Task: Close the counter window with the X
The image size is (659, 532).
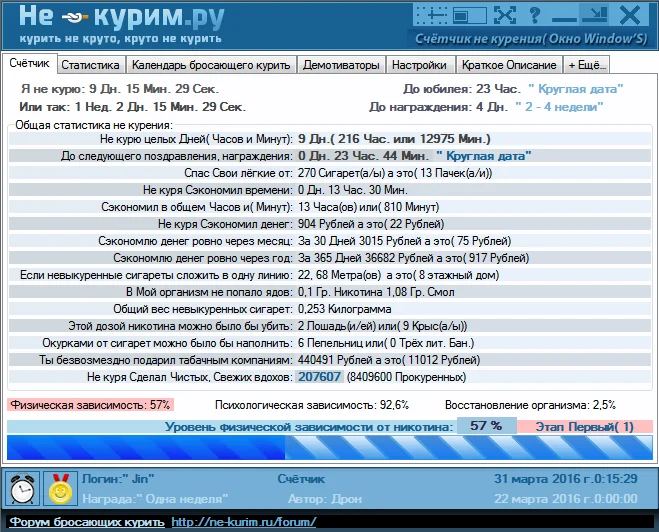Action: coord(630,16)
